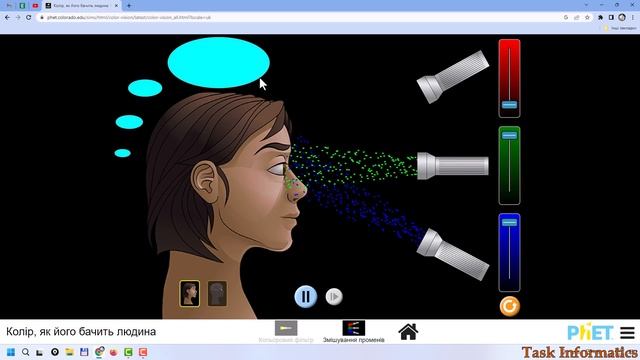Select the Змішування променів screen tab

click(353, 332)
